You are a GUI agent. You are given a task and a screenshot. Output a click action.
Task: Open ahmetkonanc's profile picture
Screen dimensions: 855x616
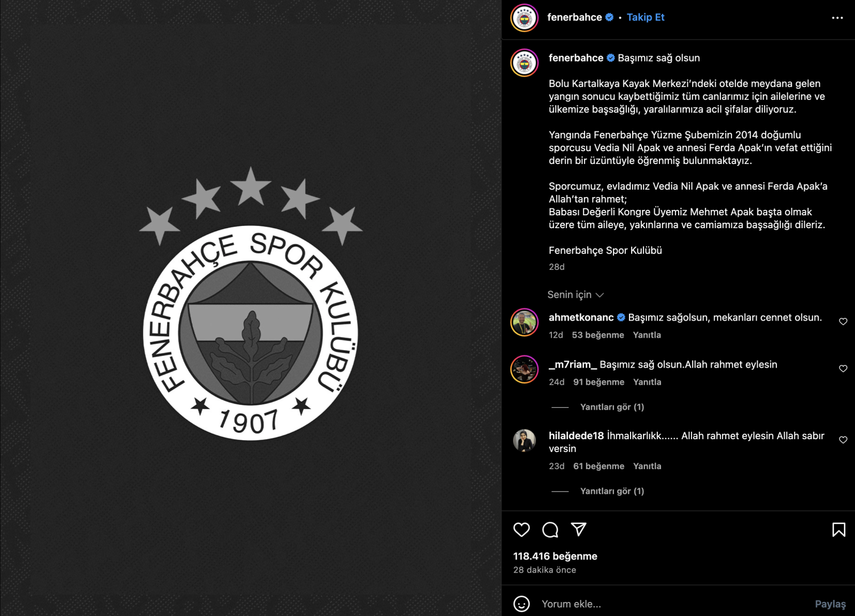click(524, 322)
